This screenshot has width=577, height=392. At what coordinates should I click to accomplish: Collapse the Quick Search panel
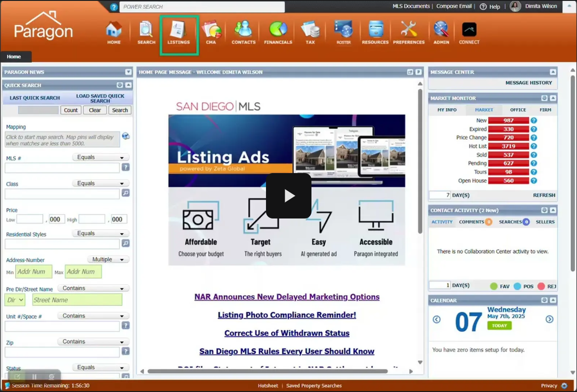tap(128, 85)
